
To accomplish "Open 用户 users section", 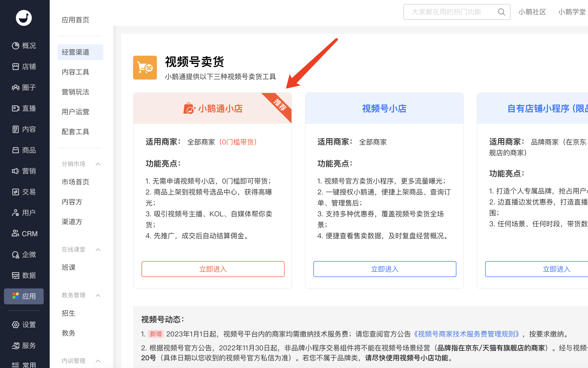I will [24, 213].
